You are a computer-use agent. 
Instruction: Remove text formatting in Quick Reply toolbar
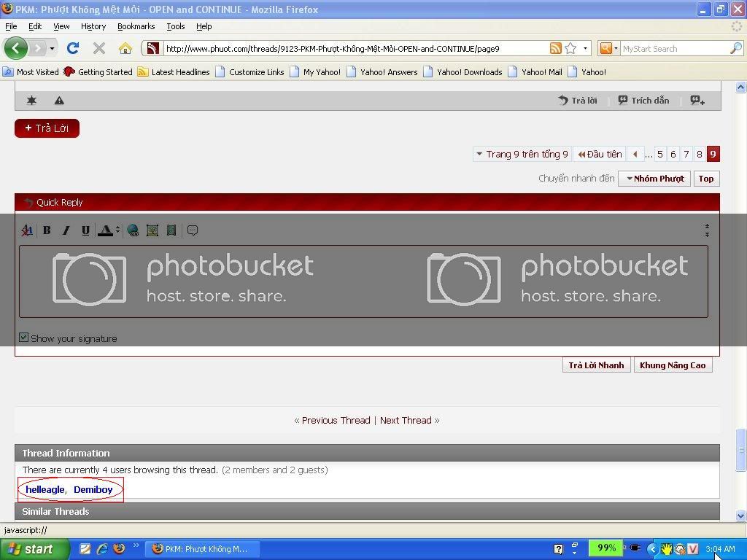[x=27, y=230]
